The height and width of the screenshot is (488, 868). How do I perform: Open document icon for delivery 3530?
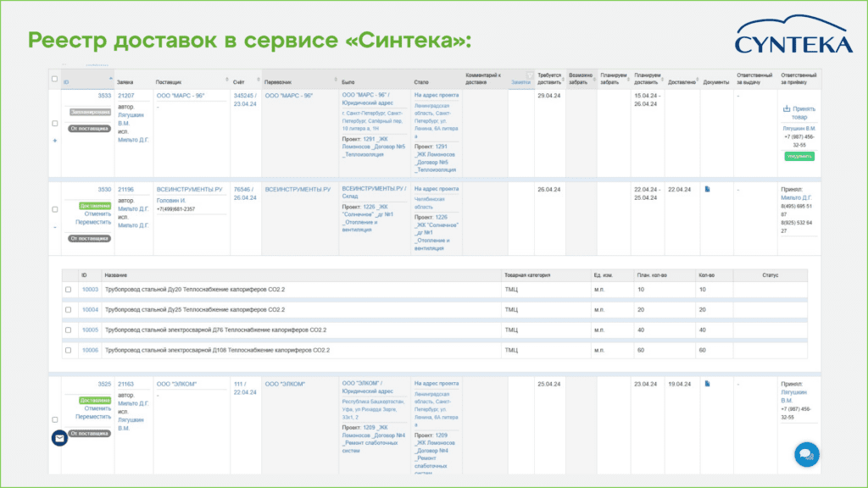708,189
